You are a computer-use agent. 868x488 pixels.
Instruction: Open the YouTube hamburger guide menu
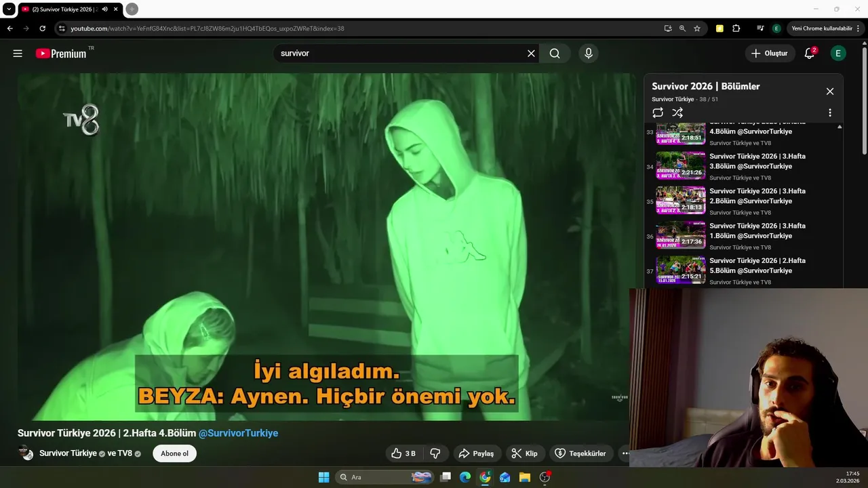click(18, 54)
